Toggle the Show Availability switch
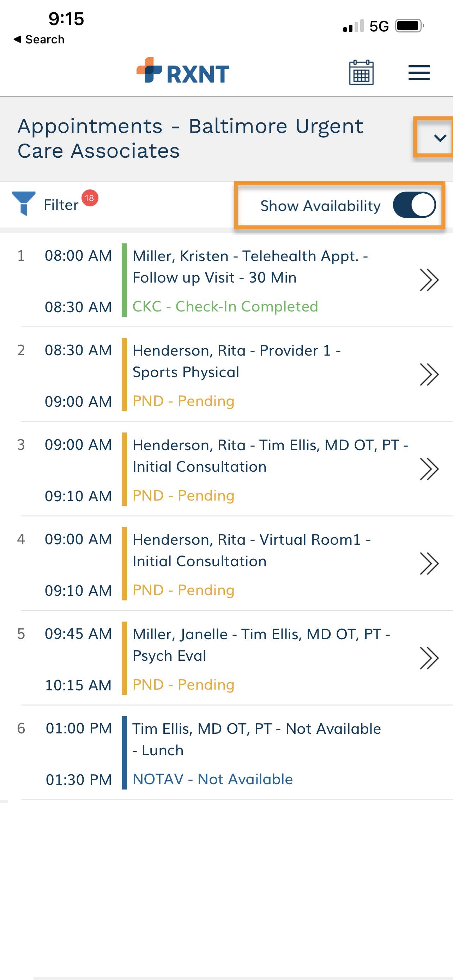Screen dimensions: 453x980 click(x=414, y=205)
